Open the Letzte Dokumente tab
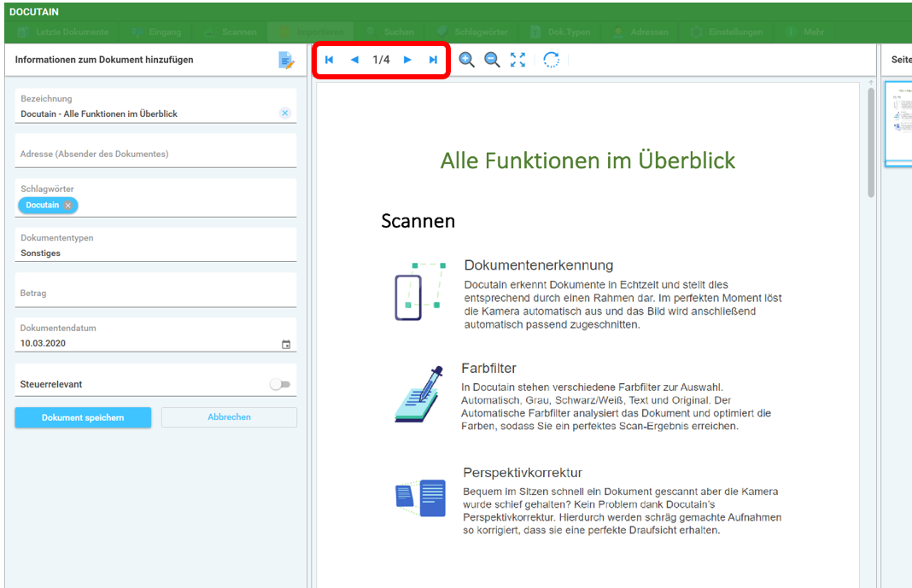Viewport: 912px width, 588px height. 64,32
